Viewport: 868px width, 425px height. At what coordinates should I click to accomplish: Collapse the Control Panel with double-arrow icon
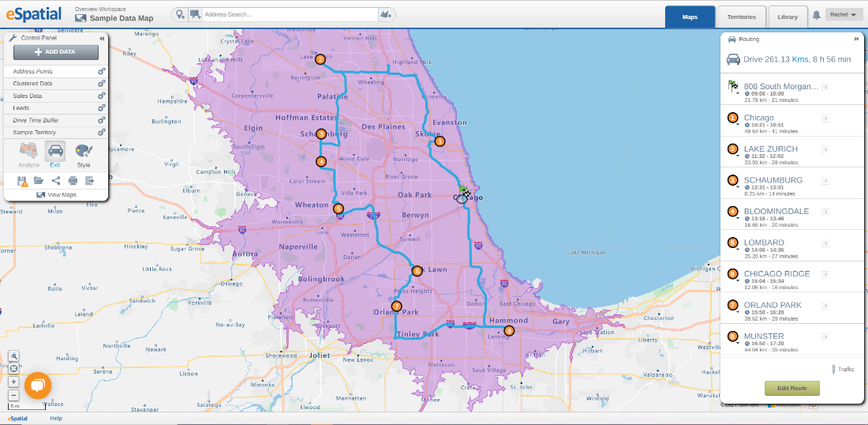coord(102,38)
